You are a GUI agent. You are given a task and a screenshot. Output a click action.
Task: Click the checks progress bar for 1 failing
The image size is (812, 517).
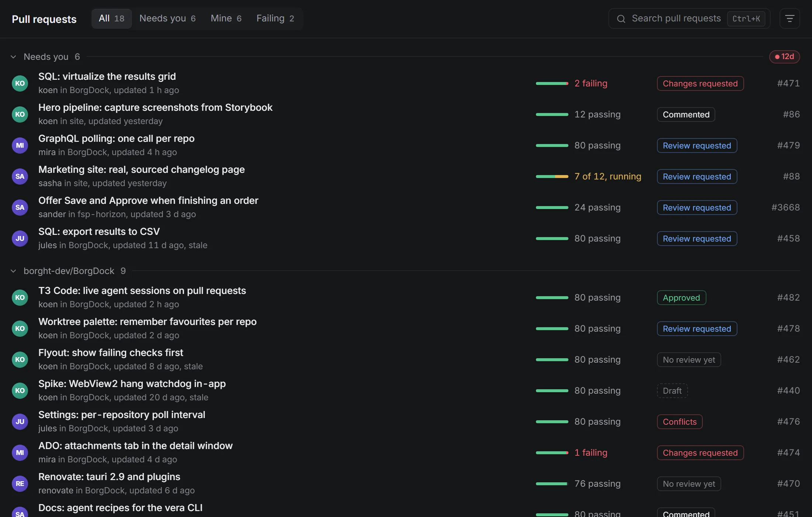[x=552, y=453]
